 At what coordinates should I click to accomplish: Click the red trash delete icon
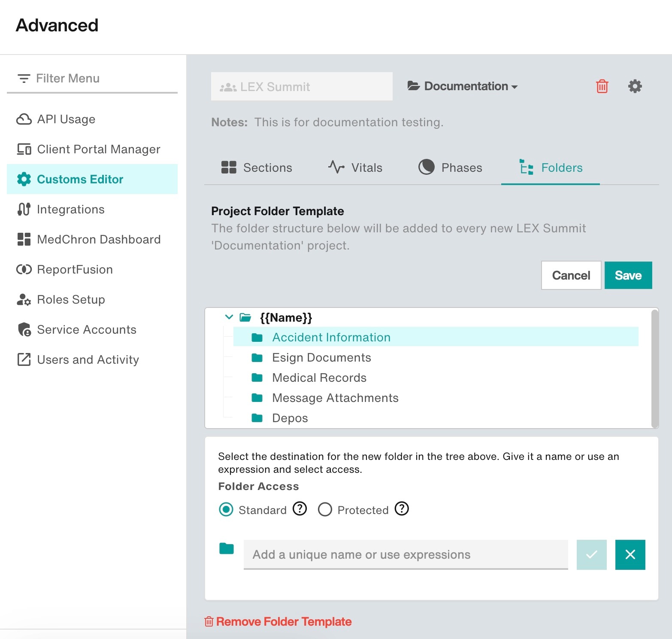[x=602, y=86]
